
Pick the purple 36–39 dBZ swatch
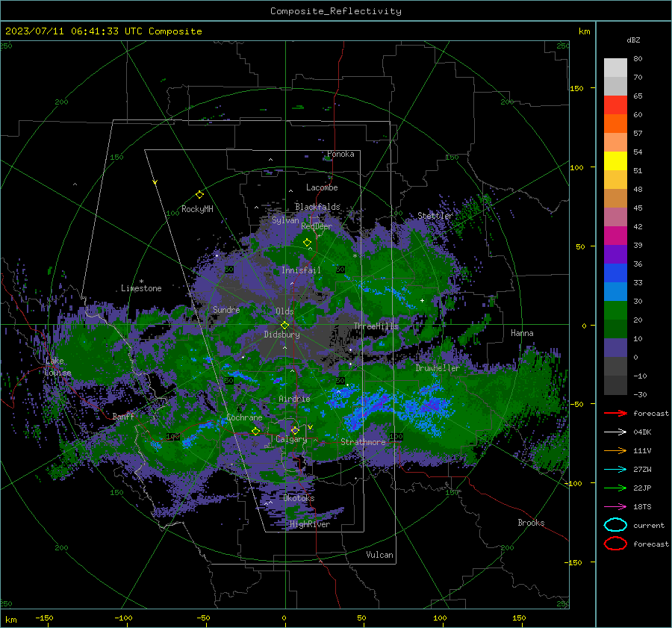pyautogui.click(x=615, y=254)
